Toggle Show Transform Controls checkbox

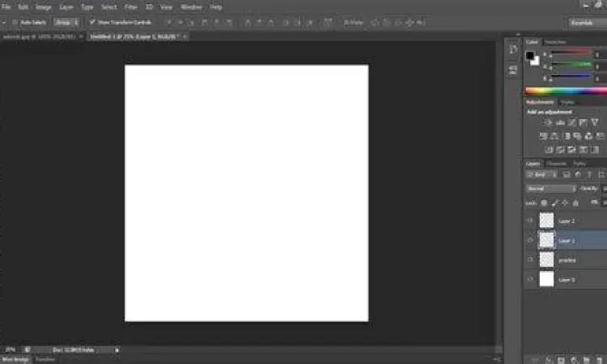91,22
